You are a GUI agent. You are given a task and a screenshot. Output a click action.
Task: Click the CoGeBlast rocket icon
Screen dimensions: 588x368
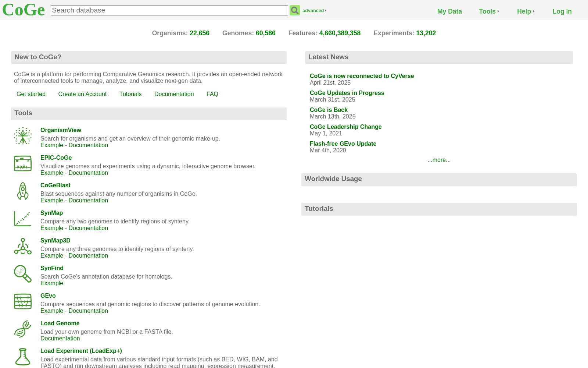[x=23, y=191]
